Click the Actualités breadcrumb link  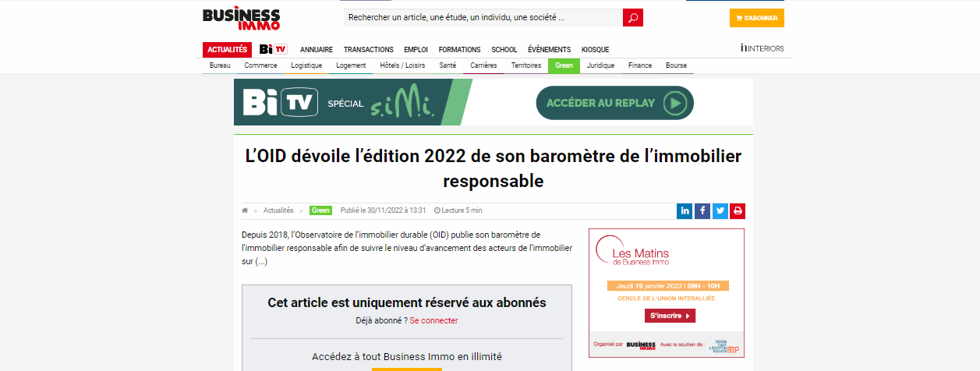pos(278,210)
